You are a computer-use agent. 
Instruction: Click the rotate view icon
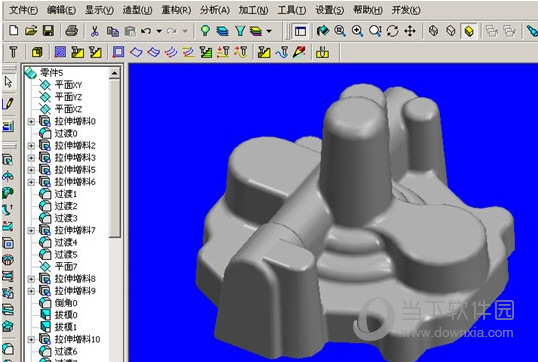point(393,31)
